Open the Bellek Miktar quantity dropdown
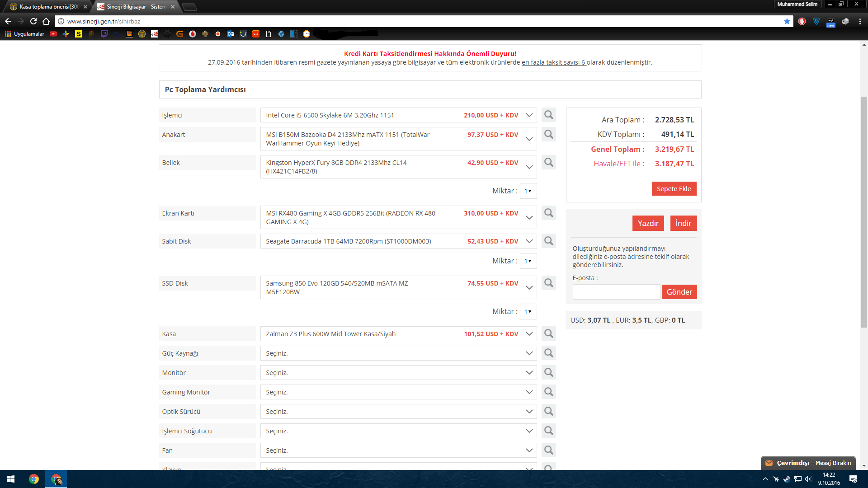868x488 pixels. pyautogui.click(x=528, y=191)
